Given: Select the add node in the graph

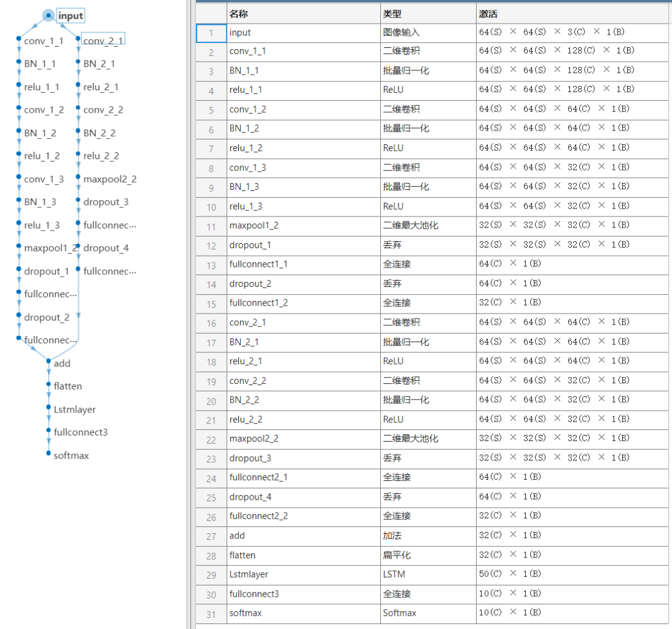Looking at the screenshot, I should pos(62,363).
